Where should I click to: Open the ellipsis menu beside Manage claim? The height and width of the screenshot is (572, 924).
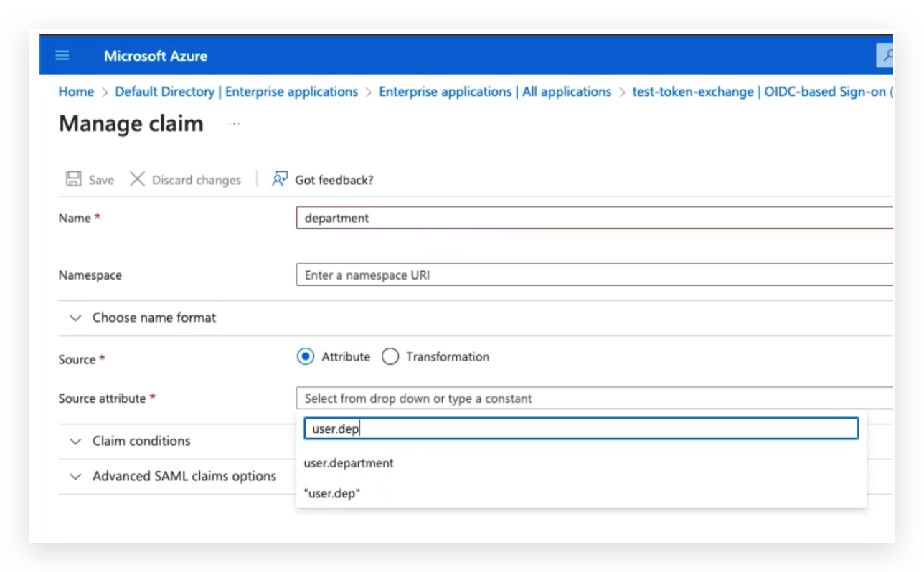coord(234,124)
